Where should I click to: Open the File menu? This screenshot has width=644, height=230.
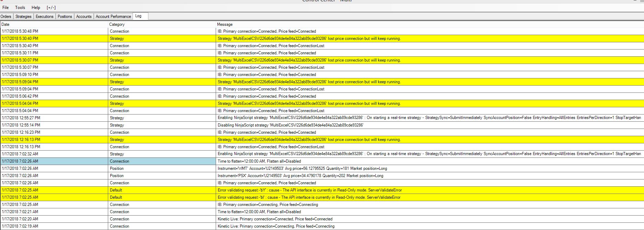[x=5, y=8]
